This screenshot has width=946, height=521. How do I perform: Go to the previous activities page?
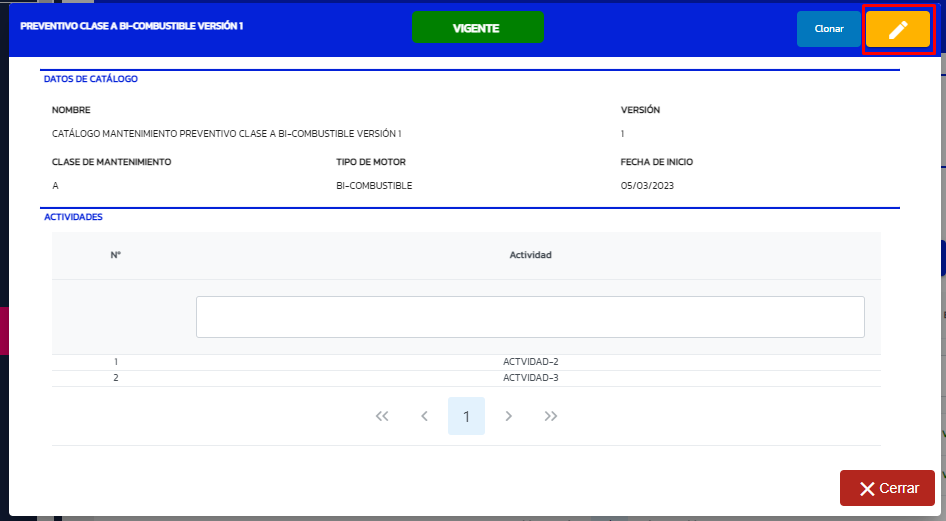424,416
